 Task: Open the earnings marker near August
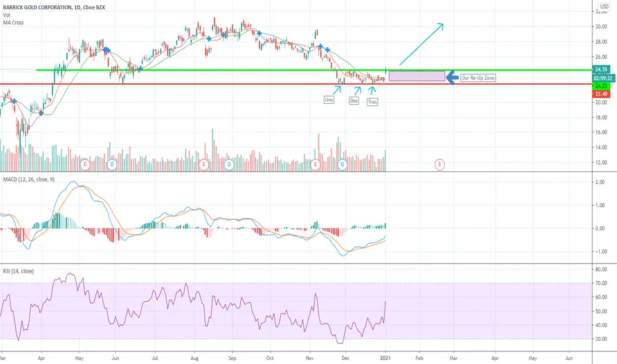[x=203, y=165]
